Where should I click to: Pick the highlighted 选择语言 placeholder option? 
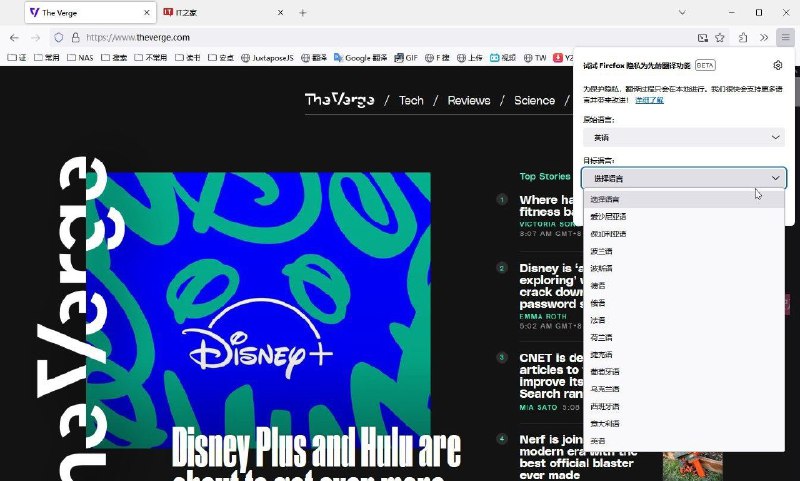(x=683, y=199)
